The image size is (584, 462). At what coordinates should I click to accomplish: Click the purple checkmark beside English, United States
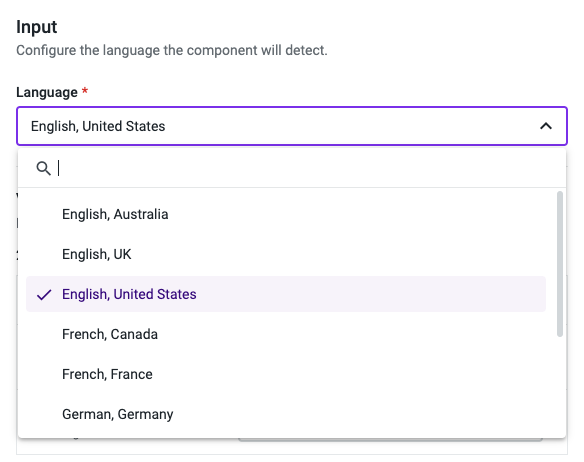pos(44,295)
